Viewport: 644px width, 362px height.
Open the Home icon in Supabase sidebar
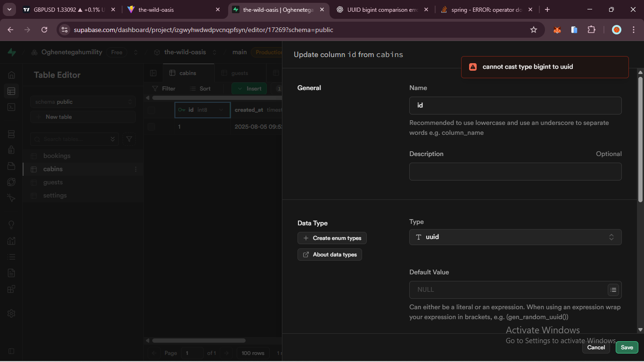pos(11,75)
